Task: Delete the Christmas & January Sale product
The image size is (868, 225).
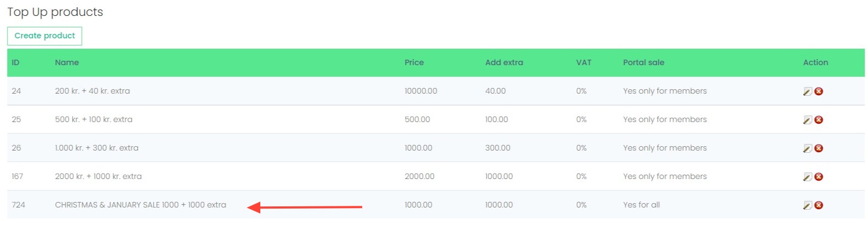Action: click(819, 205)
